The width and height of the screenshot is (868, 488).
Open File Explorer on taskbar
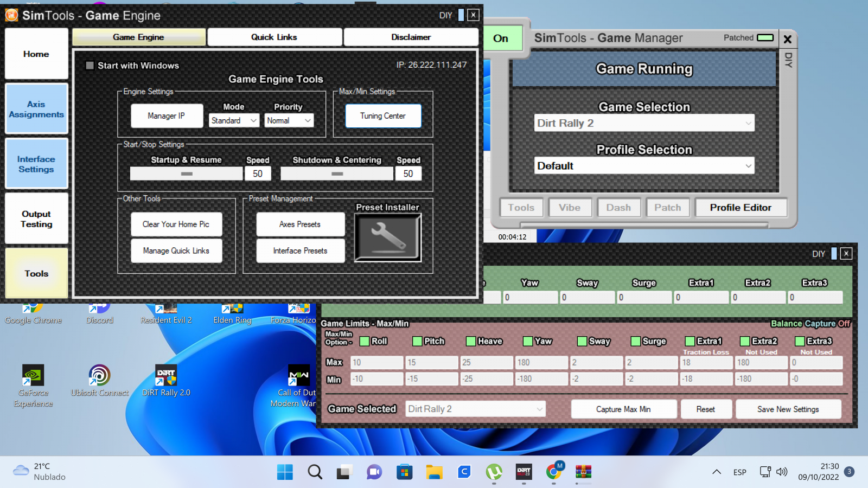pos(434,472)
